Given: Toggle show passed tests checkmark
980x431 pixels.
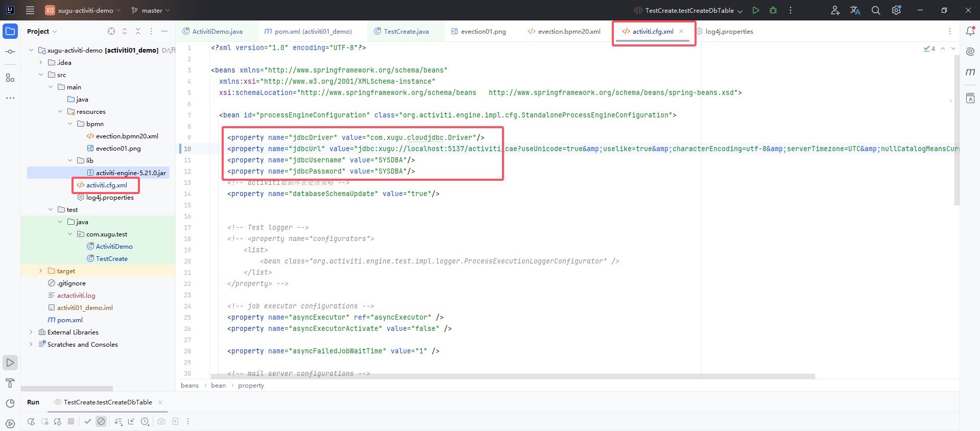Looking at the screenshot, I should [88, 421].
